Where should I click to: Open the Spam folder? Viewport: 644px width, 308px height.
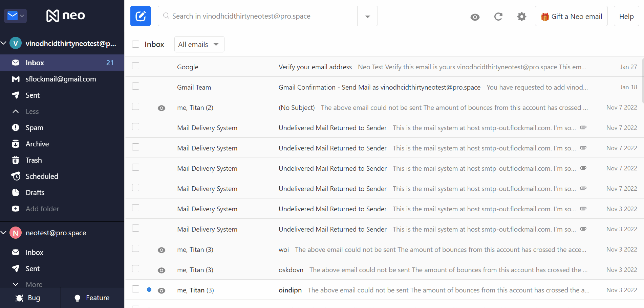coord(34,127)
